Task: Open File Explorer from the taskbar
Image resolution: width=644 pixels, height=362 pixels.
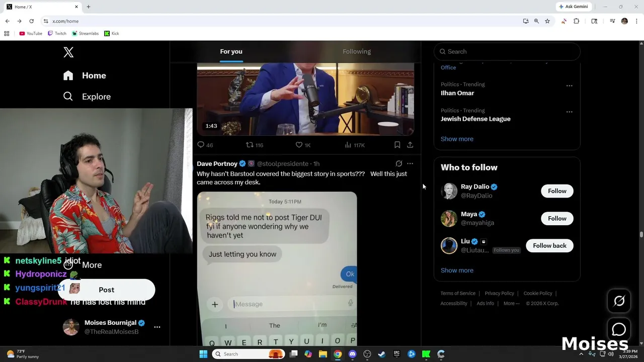Action: 323,354
